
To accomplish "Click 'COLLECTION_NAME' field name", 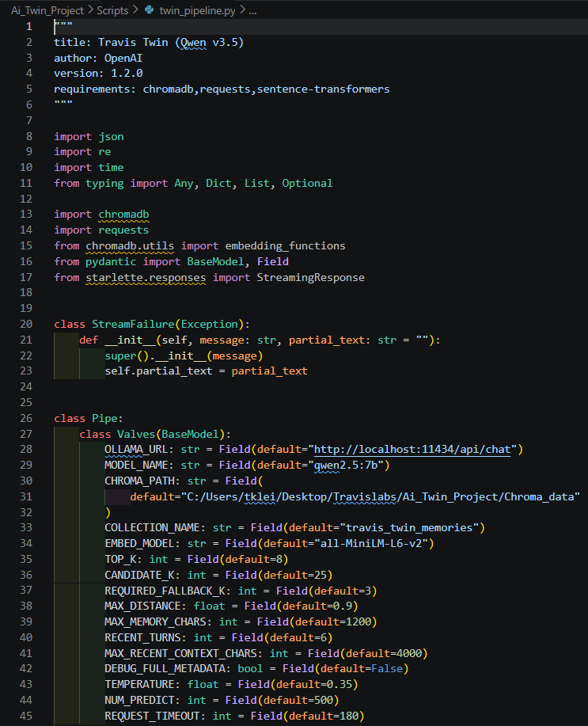I will (x=152, y=527).
